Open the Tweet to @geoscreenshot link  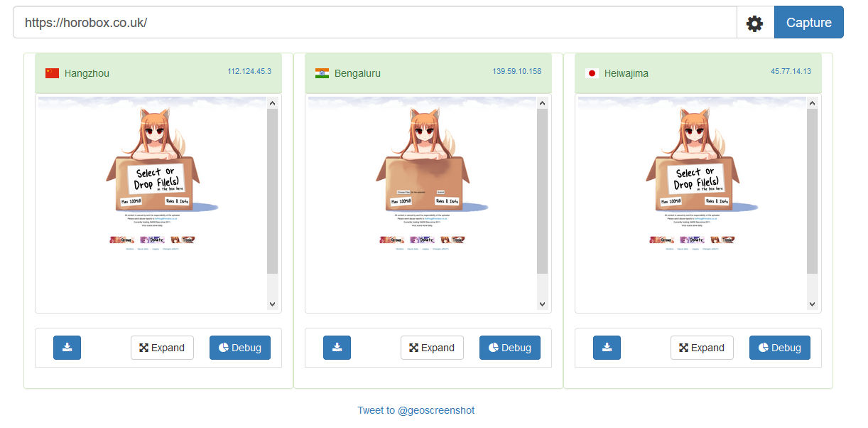416,410
